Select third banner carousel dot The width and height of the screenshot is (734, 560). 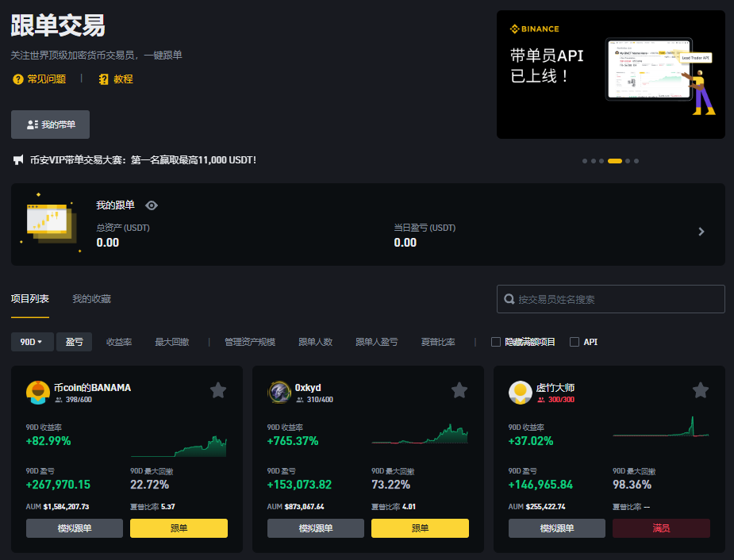[601, 161]
